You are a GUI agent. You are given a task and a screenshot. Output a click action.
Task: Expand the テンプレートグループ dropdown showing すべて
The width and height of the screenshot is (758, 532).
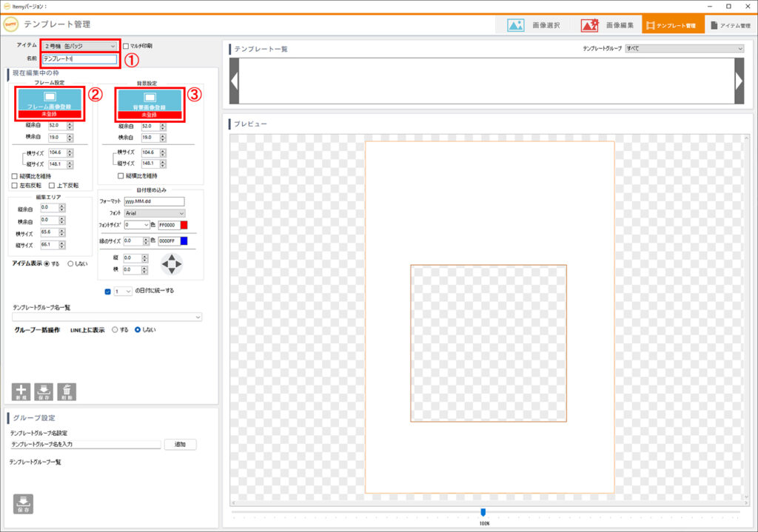coord(683,49)
